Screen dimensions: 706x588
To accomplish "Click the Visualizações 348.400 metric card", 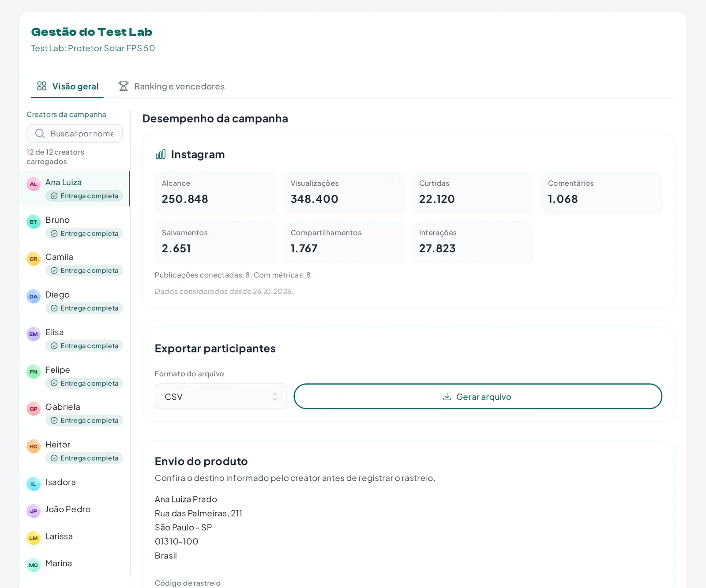I will (344, 193).
